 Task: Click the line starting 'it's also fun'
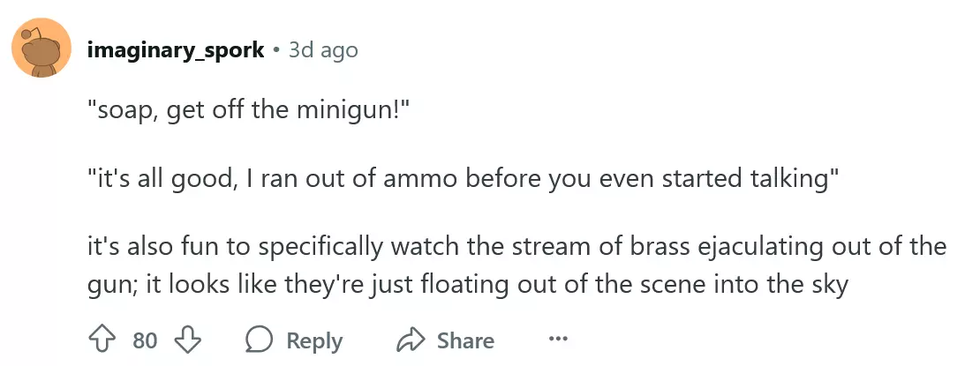click(516, 246)
